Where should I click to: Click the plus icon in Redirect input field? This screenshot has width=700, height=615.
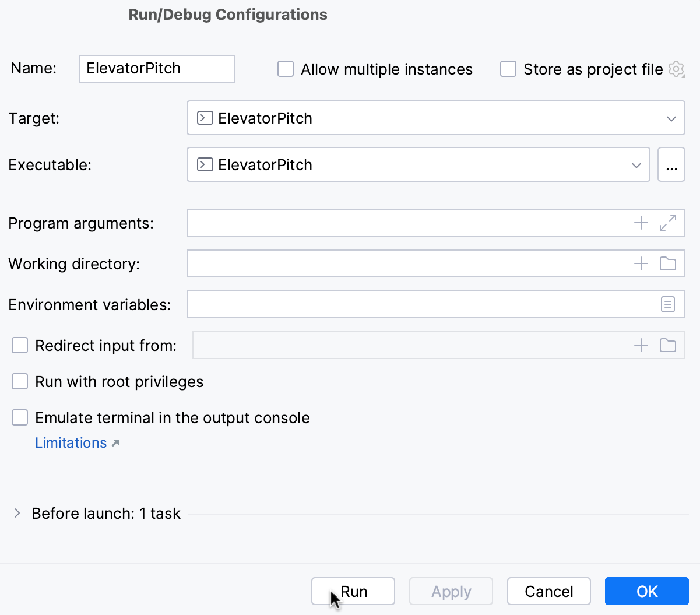641,345
